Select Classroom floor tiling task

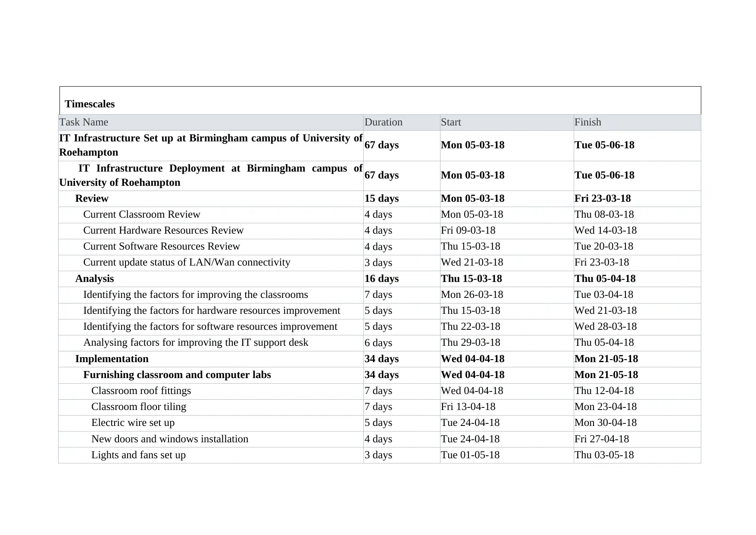pos(139,407)
